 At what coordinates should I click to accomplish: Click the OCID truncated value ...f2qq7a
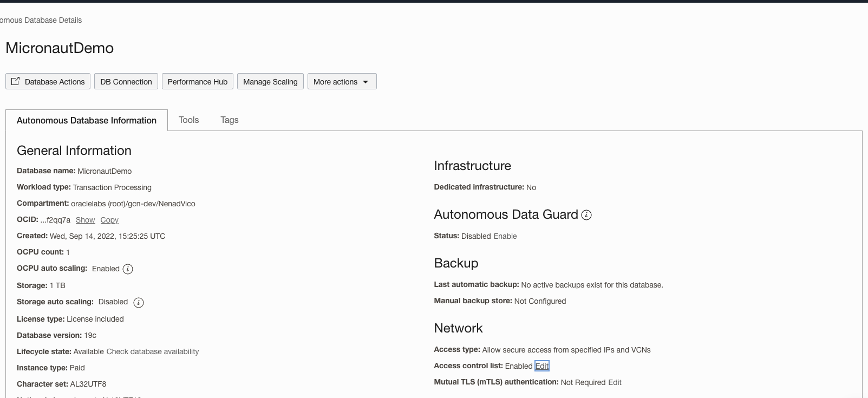[x=55, y=220]
